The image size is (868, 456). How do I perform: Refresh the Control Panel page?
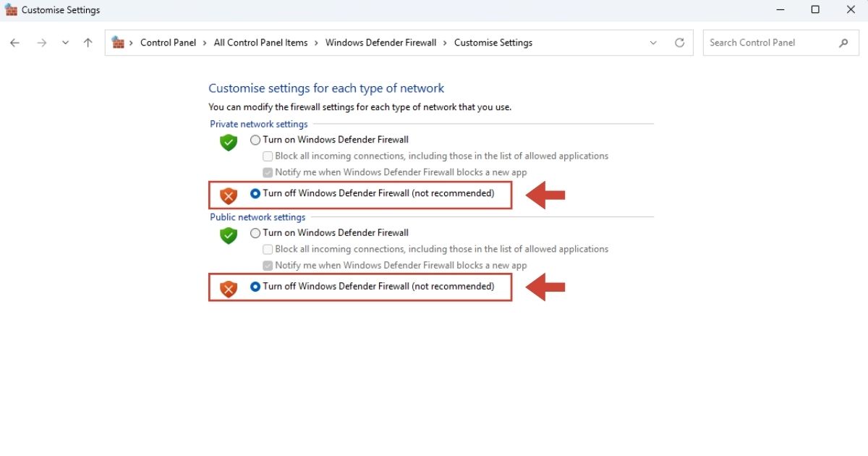[679, 43]
